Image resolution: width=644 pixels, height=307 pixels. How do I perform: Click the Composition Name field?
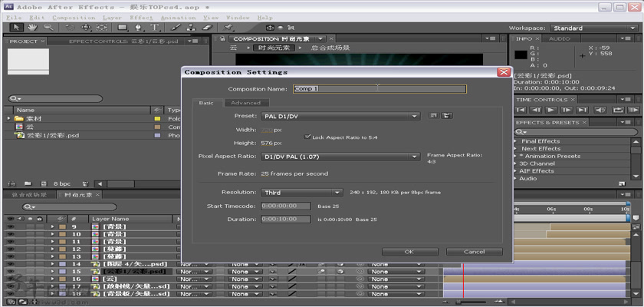(379, 89)
